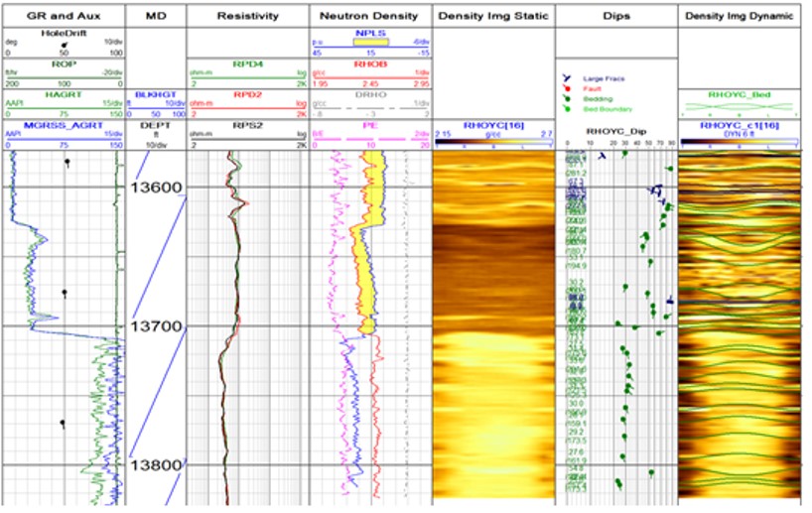The image size is (812, 513).
Task: Open the GR and Aux track header
Action: pyautogui.click(x=65, y=17)
